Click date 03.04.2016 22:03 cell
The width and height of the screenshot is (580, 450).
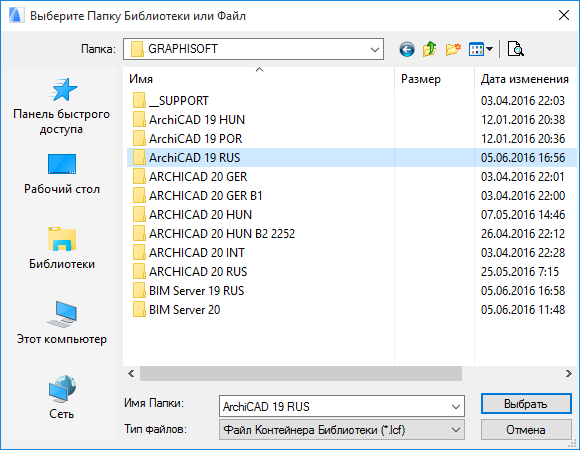(523, 101)
